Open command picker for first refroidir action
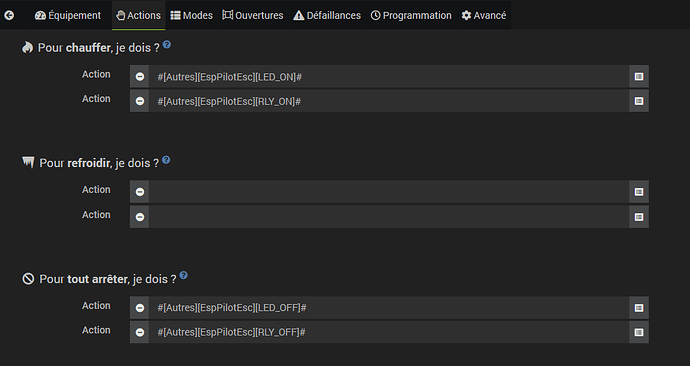Image resolution: width=690 pixels, height=366 pixels. pyautogui.click(x=639, y=192)
